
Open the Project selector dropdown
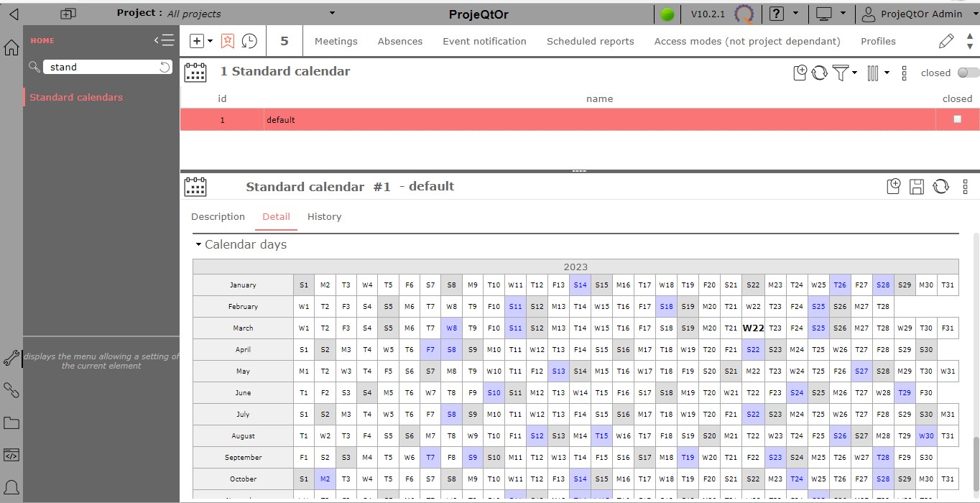click(x=332, y=13)
